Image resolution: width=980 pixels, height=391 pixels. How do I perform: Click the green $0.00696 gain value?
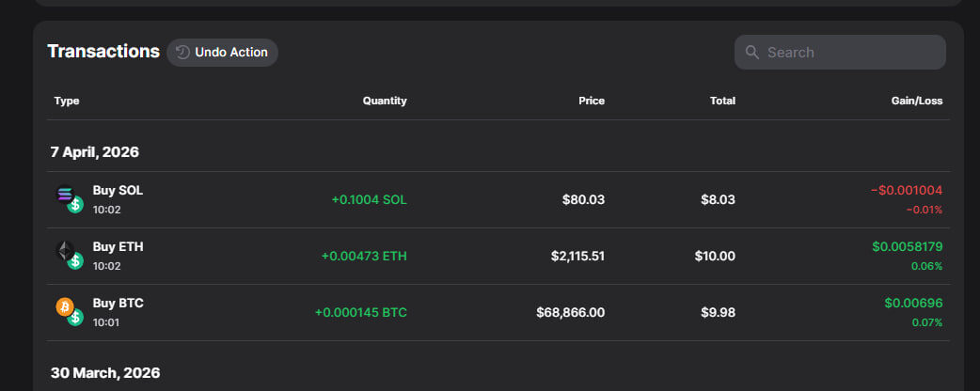tap(913, 303)
